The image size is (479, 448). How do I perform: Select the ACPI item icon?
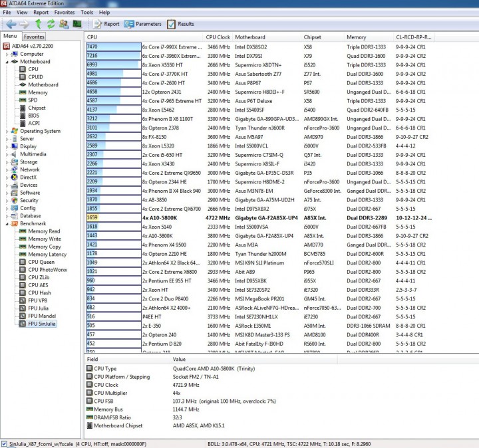23,123
